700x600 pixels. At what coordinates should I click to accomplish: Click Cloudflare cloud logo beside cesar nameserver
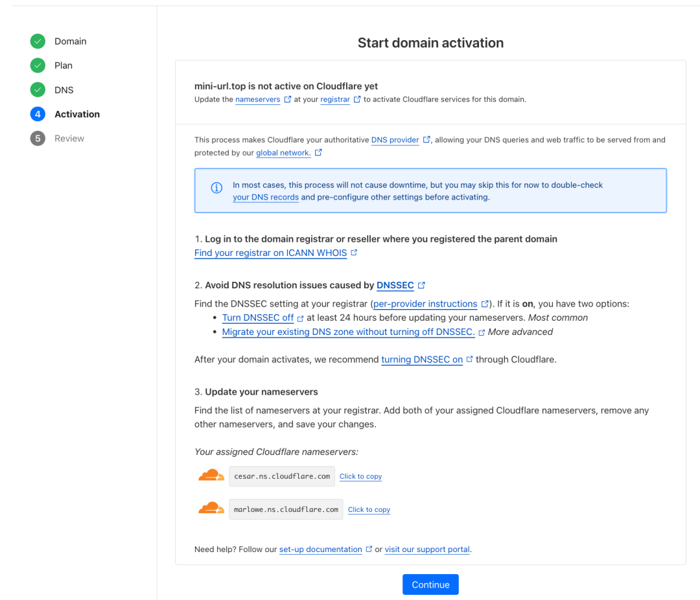click(211, 475)
